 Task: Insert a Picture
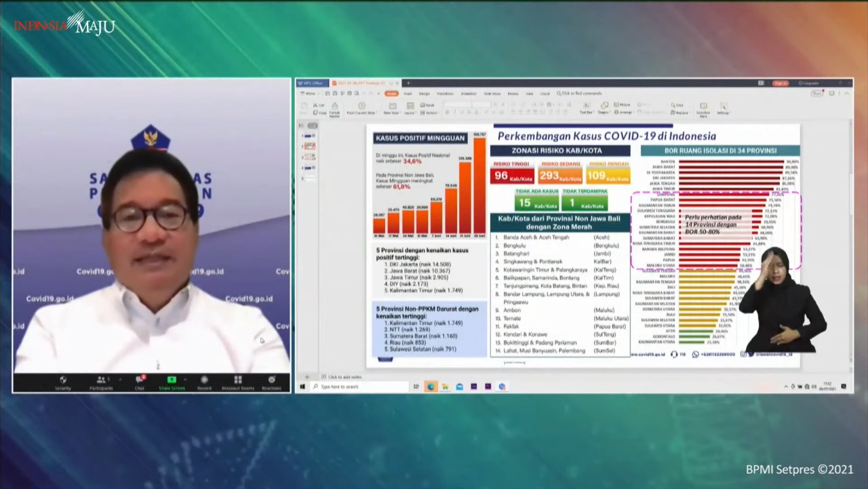point(622,105)
